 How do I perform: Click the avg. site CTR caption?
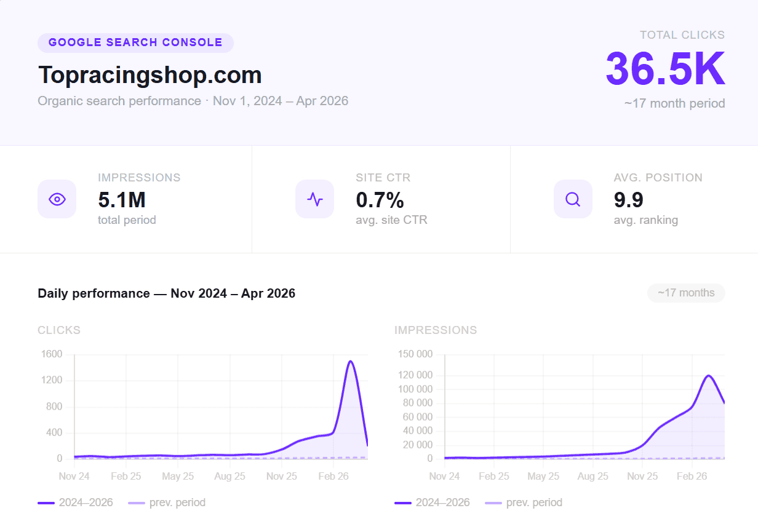click(391, 220)
